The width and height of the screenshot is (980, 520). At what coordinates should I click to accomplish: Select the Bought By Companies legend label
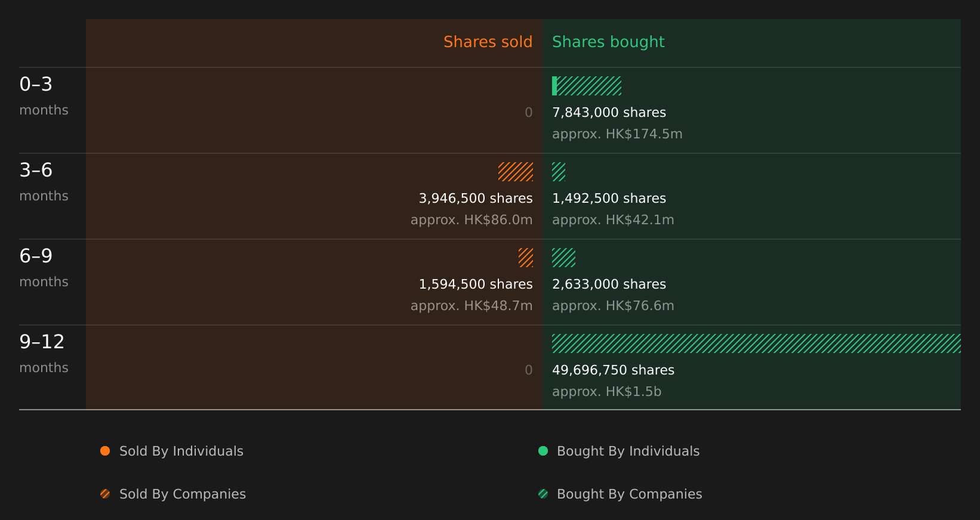629,494
